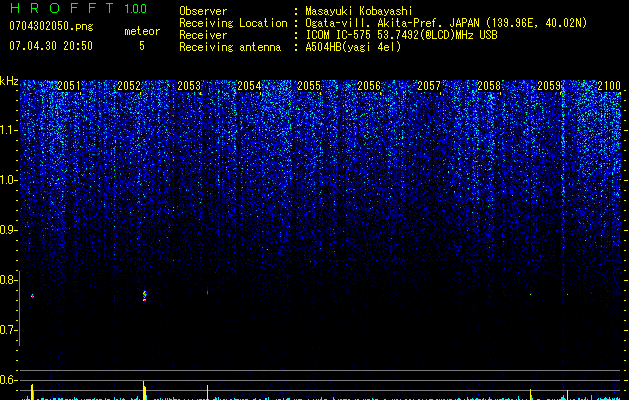Click the ICOM IC-575 receiver text
The image size is (629, 400).
coord(401,35)
